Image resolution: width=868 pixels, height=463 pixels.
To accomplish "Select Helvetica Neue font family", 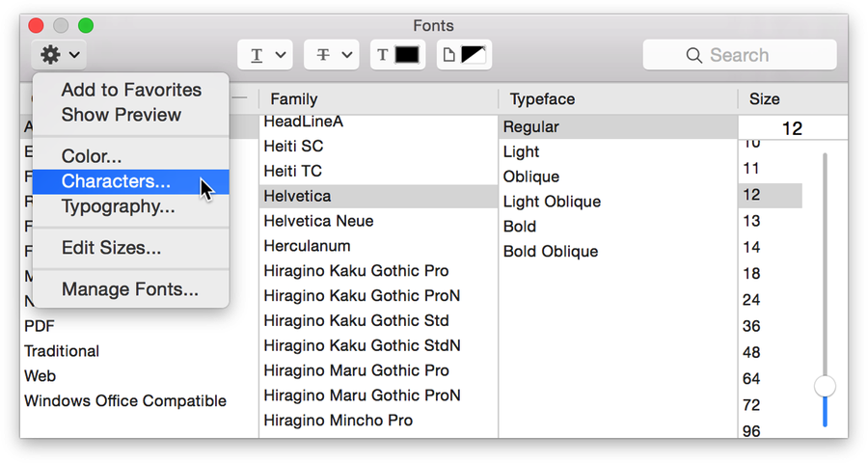I will (318, 221).
